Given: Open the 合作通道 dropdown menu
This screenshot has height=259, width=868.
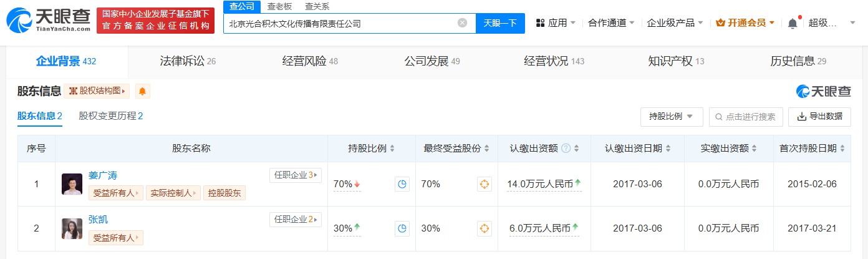Looking at the screenshot, I should pos(611,23).
